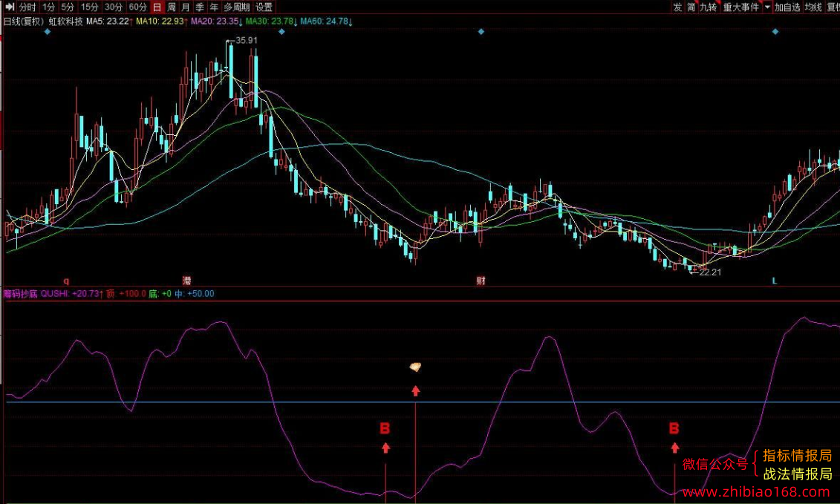This screenshot has width=840, height=504.
Task: Toggle the 重大事件 major events button
Action: 741,7
